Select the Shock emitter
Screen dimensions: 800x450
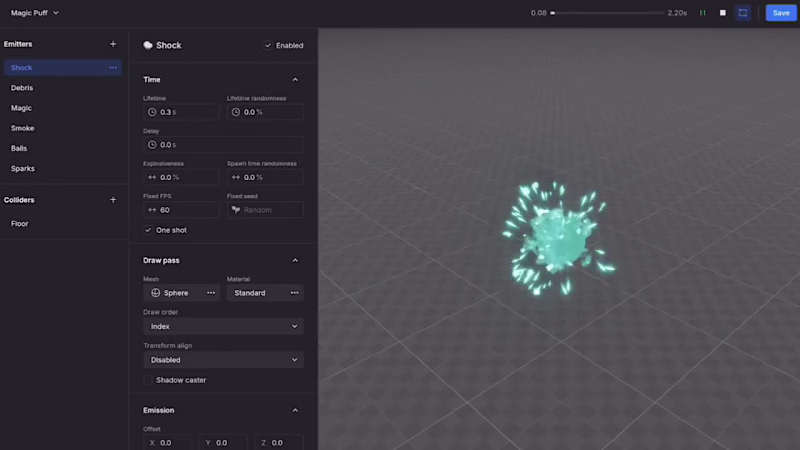(x=62, y=68)
